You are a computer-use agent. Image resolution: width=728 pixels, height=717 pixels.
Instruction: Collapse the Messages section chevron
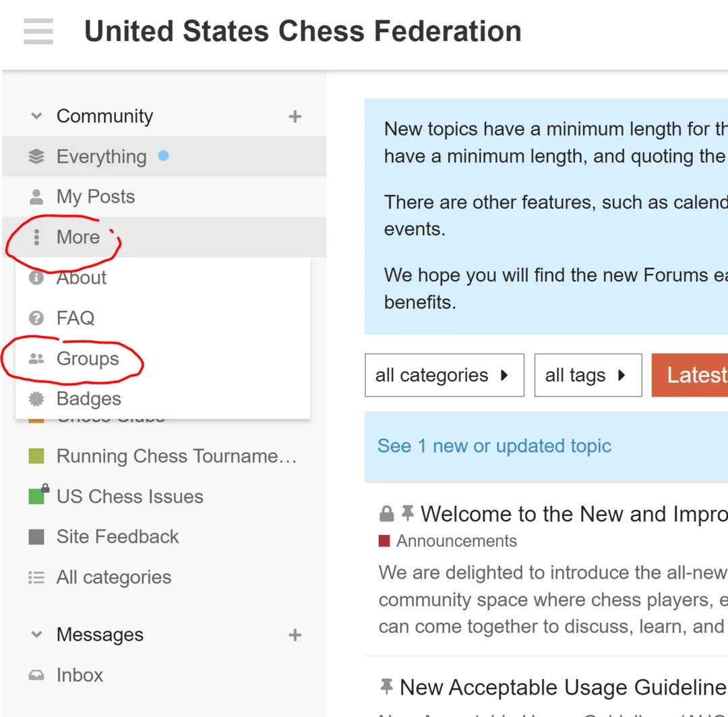point(36,635)
